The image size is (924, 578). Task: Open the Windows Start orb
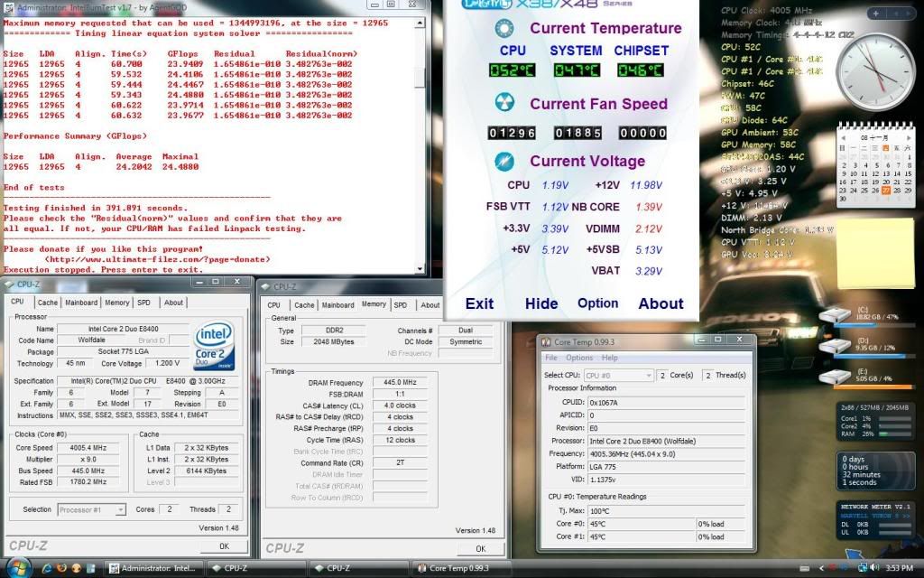click(x=17, y=567)
